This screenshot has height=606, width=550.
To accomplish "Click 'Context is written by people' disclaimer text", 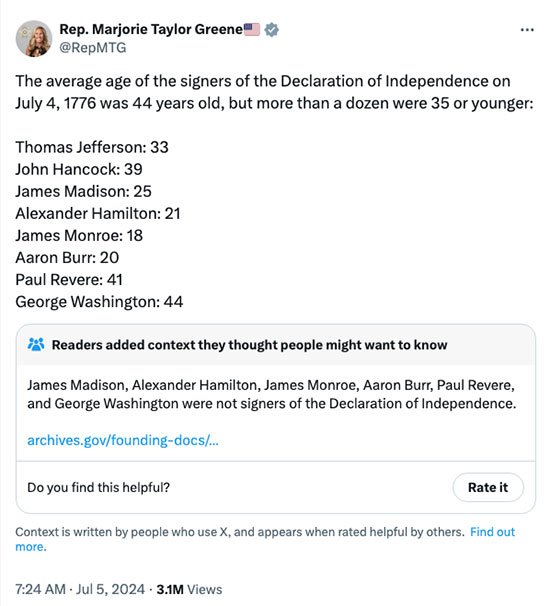I will click(x=240, y=532).
